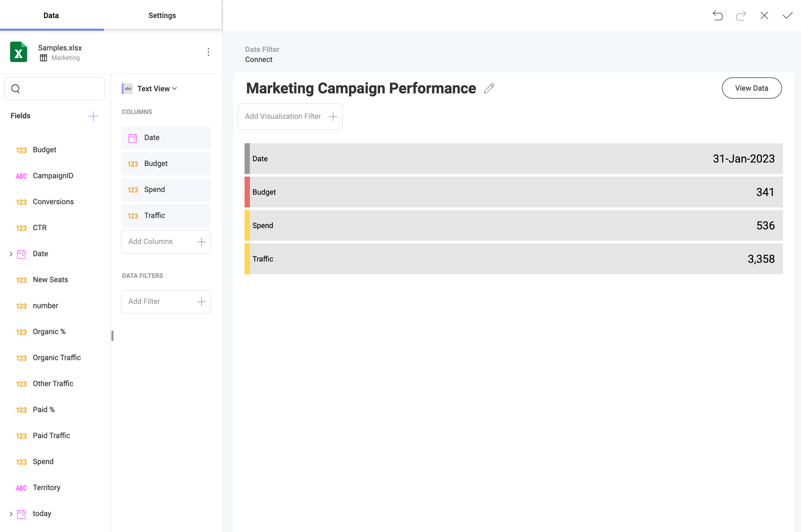Click the Add Filter button

[x=166, y=302]
